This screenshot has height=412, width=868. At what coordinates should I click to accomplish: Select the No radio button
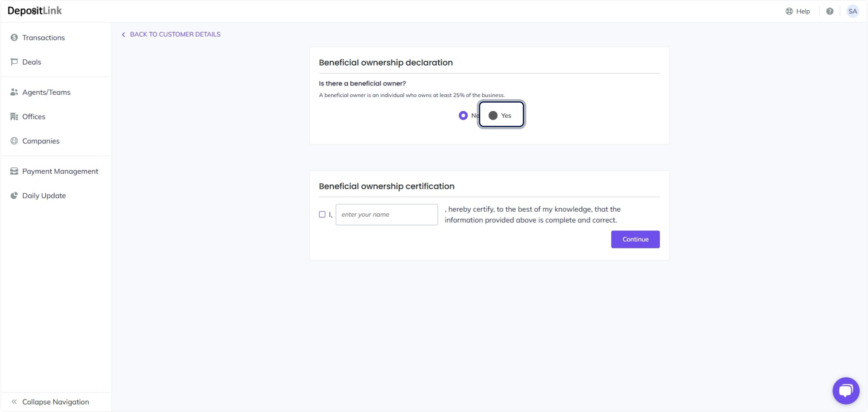coord(463,115)
